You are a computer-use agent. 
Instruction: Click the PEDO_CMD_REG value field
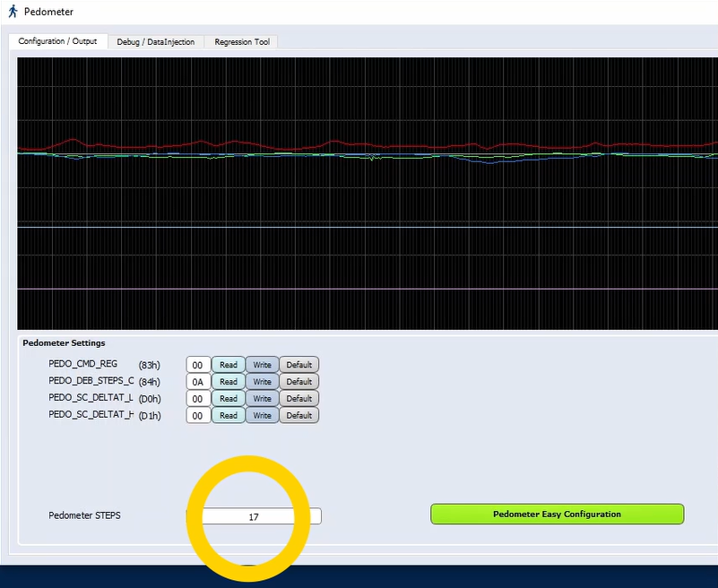tap(197, 365)
